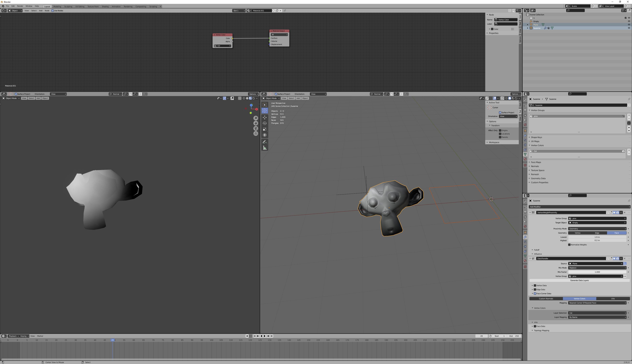This screenshot has height=364, width=632.
Task: Open Mapping Nearest Corner Of Nearest Face dropdown
Action: (597, 303)
